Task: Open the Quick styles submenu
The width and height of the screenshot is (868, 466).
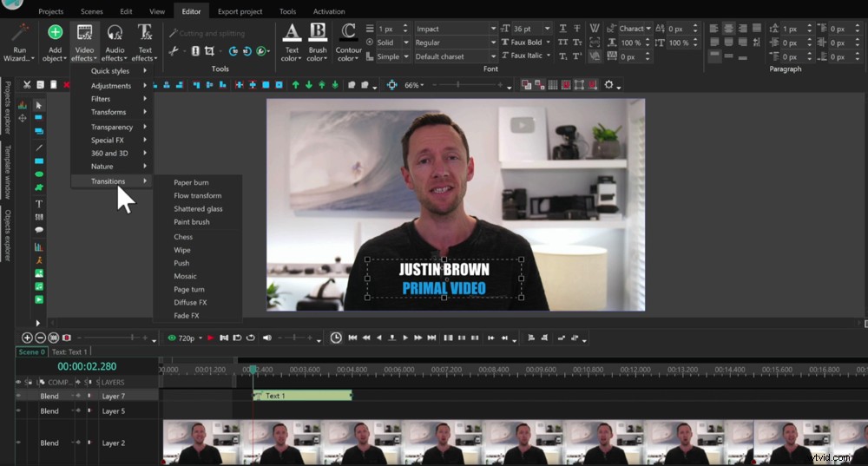Action: tap(112, 71)
